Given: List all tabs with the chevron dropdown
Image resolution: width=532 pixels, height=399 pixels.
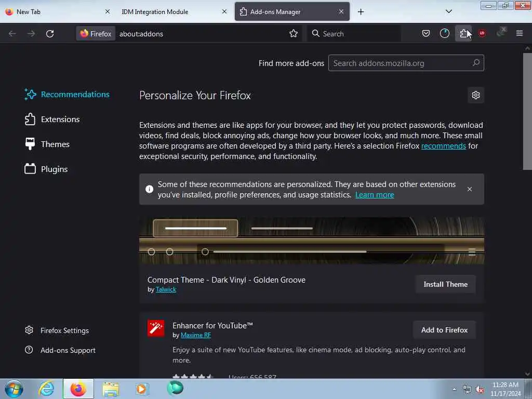Looking at the screenshot, I should 448,11.
